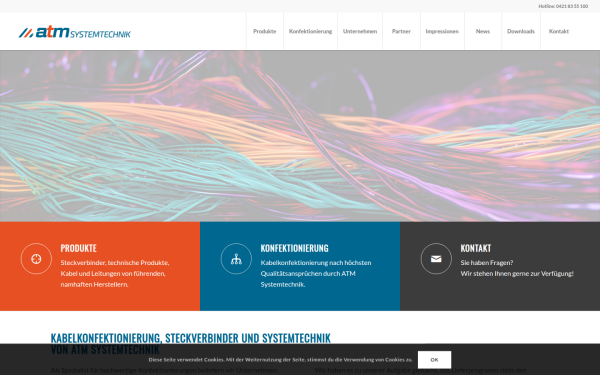Click the Kontakt envelope circle icon
Image resolution: width=600 pixels, height=375 pixels.
point(436,259)
